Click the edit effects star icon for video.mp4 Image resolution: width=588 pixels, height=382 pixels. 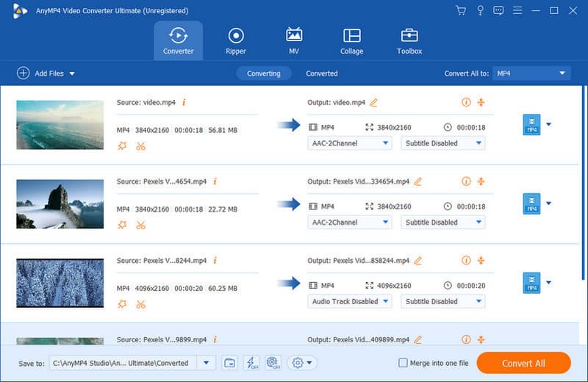pyautogui.click(x=122, y=145)
